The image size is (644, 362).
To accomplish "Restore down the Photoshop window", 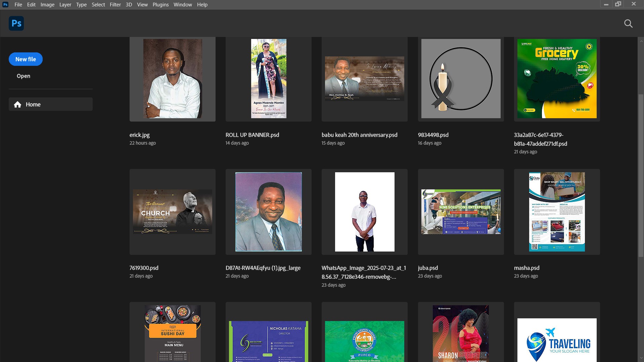I will pyautogui.click(x=618, y=4).
